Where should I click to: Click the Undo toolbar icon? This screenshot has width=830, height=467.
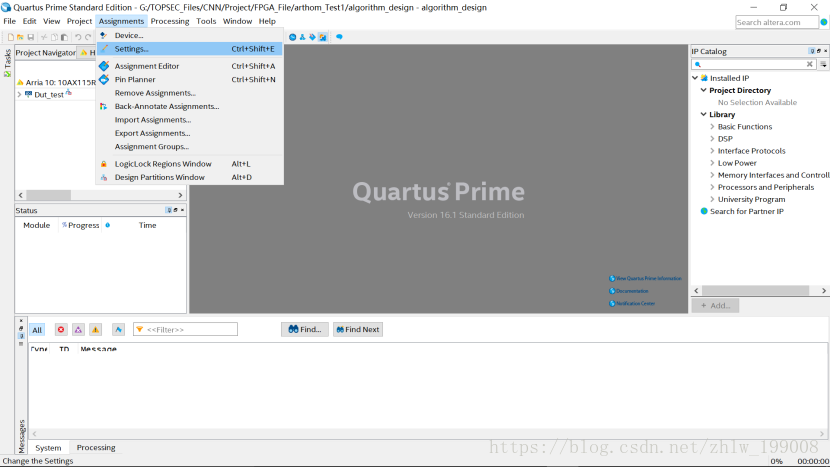(x=78, y=37)
